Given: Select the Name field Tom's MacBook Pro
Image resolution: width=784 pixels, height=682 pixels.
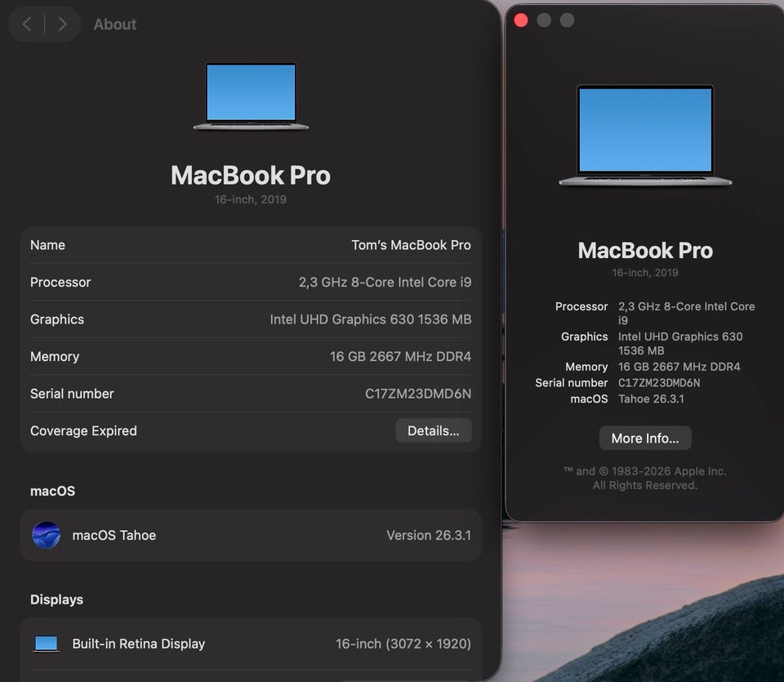Looking at the screenshot, I should coord(411,245).
